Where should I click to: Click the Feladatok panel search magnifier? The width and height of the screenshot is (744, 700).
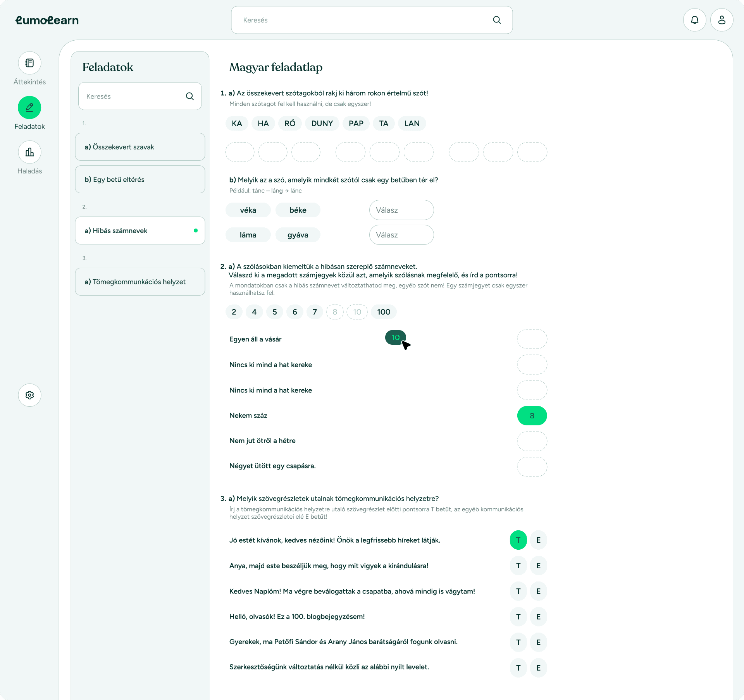point(189,96)
